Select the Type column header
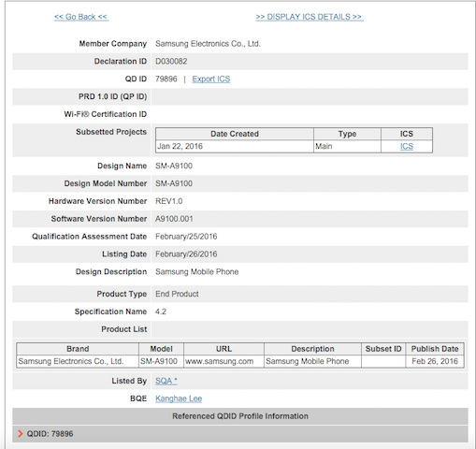The height and width of the screenshot is (449, 476). click(347, 134)
